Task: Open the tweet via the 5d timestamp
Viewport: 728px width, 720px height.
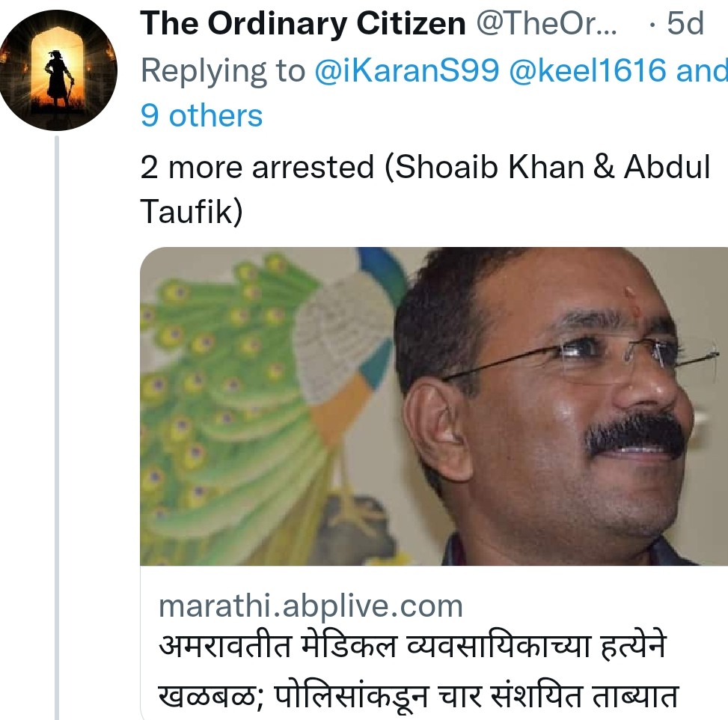Action: coord(685,23)
